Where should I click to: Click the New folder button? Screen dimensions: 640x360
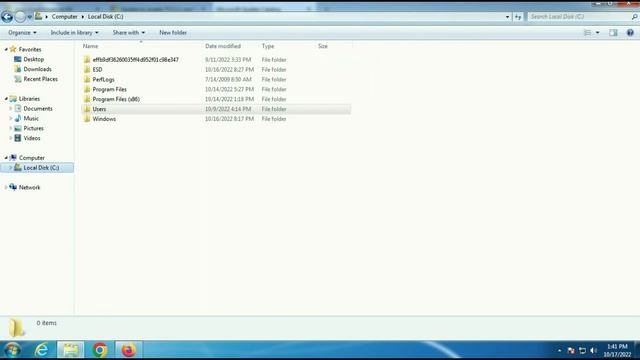click(x=173, y=33)
